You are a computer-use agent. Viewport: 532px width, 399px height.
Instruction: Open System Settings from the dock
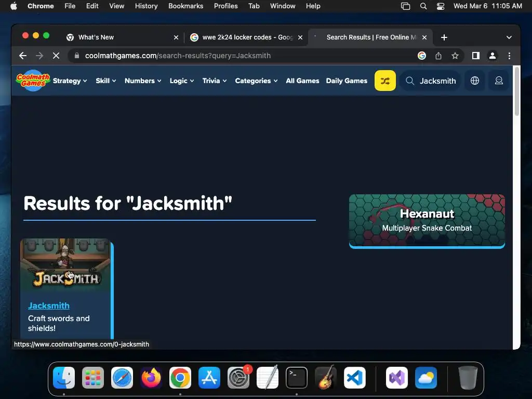coord(238,378)
